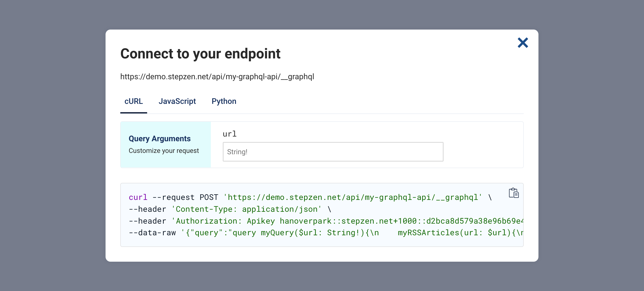The width and height of the screenshot is (644, 291).
Task: Click the url argument label
Action: coord(229,134)
